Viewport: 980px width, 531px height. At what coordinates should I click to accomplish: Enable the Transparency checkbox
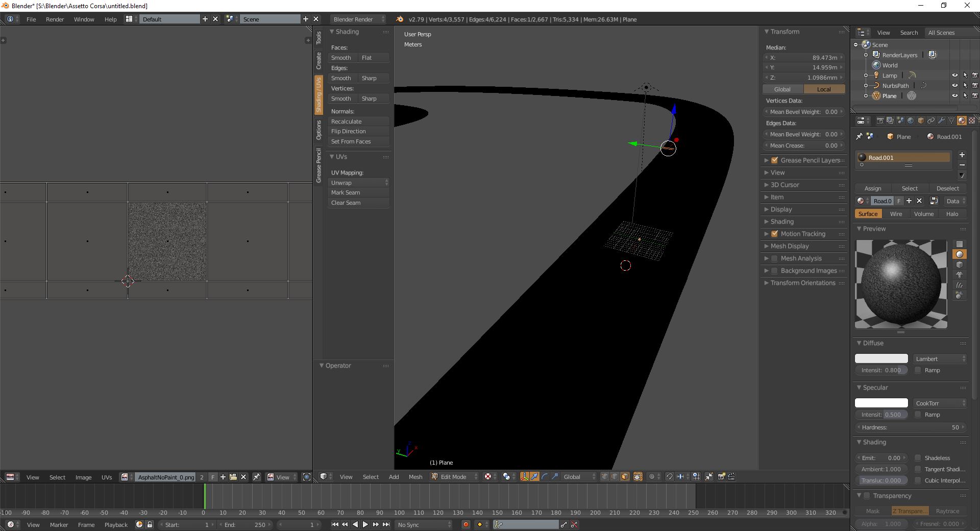[867, 496]
